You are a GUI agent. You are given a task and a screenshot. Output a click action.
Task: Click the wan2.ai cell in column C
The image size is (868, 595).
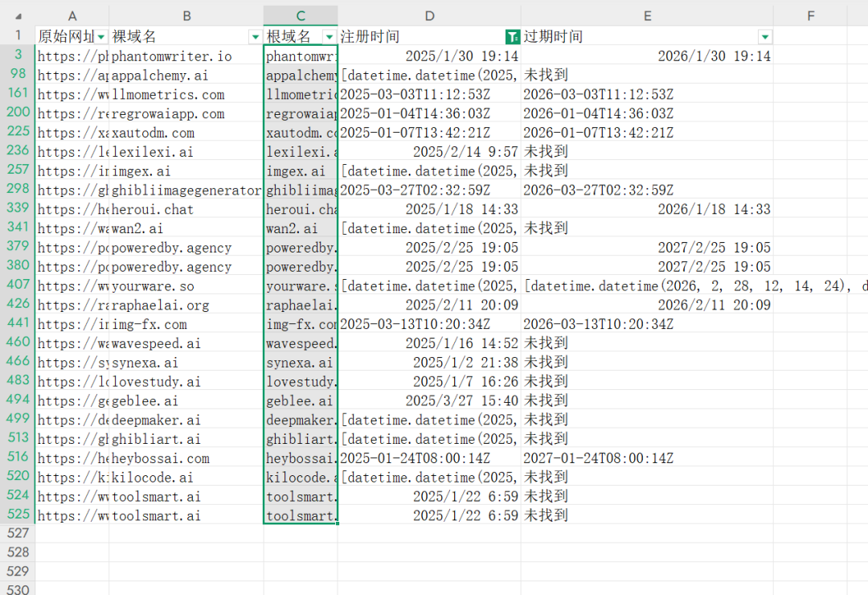tap(301, 228)
